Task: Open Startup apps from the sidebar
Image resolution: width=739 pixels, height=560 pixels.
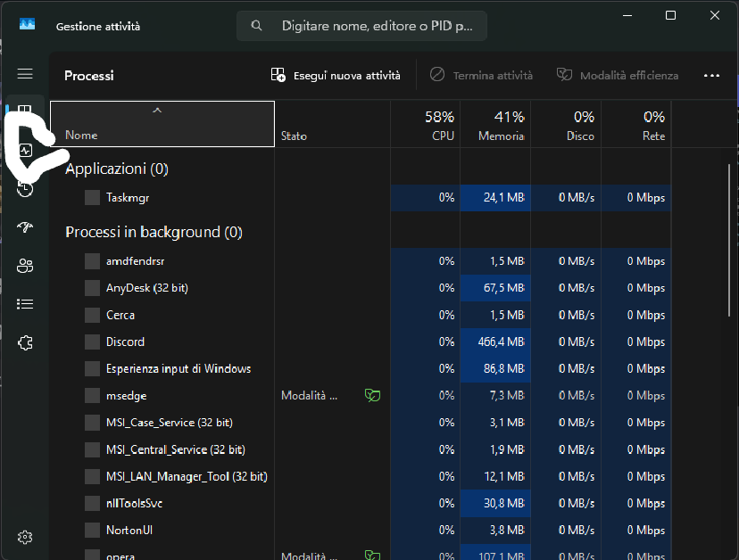Action: [x=25, y=227]
